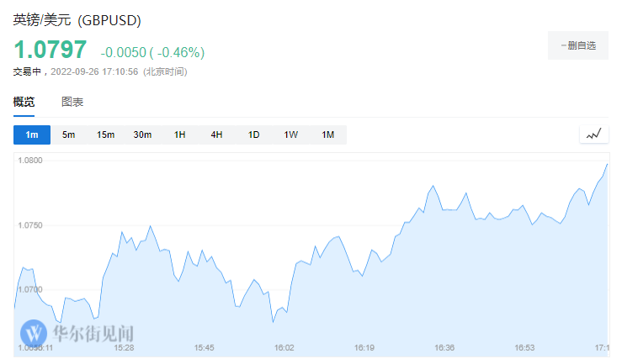Click the 1.0750 price axis label

[29, 224]
